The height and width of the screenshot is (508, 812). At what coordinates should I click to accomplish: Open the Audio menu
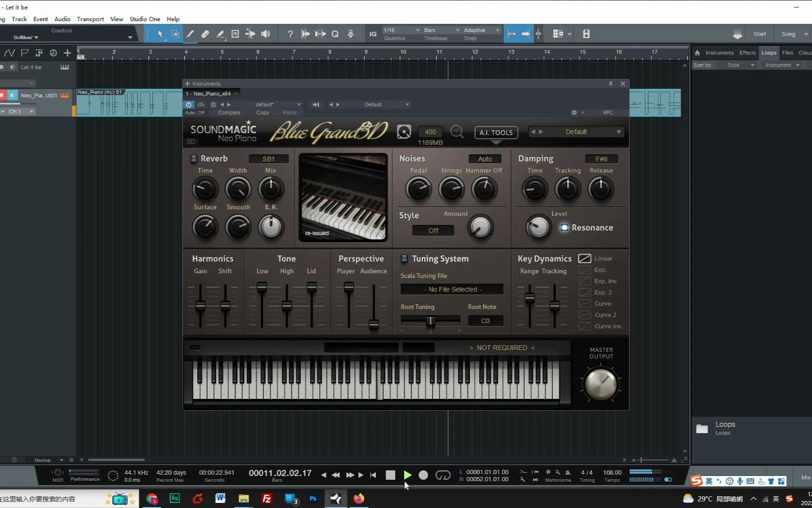(x=62, y=19)
